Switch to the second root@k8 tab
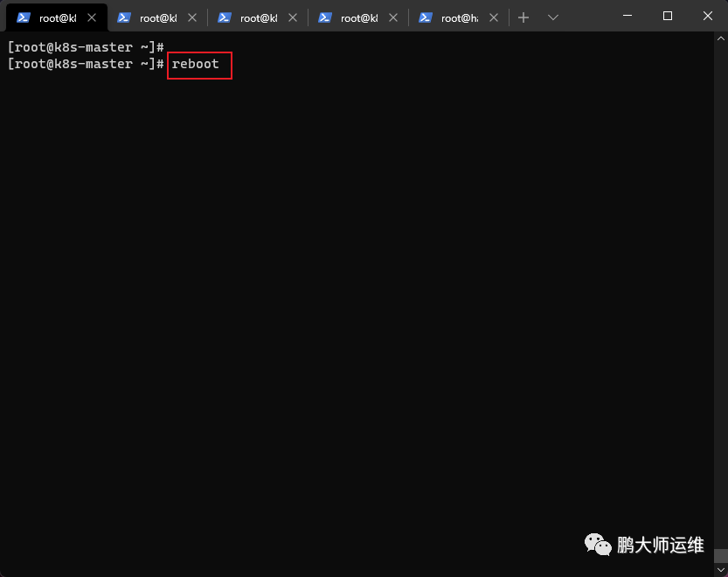Image resolution: width=728 pixels, height=577 pixels. pos(158,18)
